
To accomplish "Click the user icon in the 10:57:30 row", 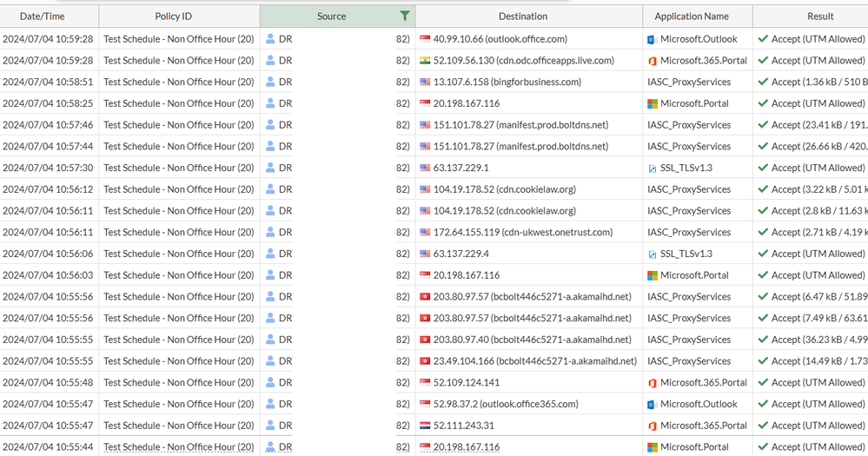I will tap(270, 167).
